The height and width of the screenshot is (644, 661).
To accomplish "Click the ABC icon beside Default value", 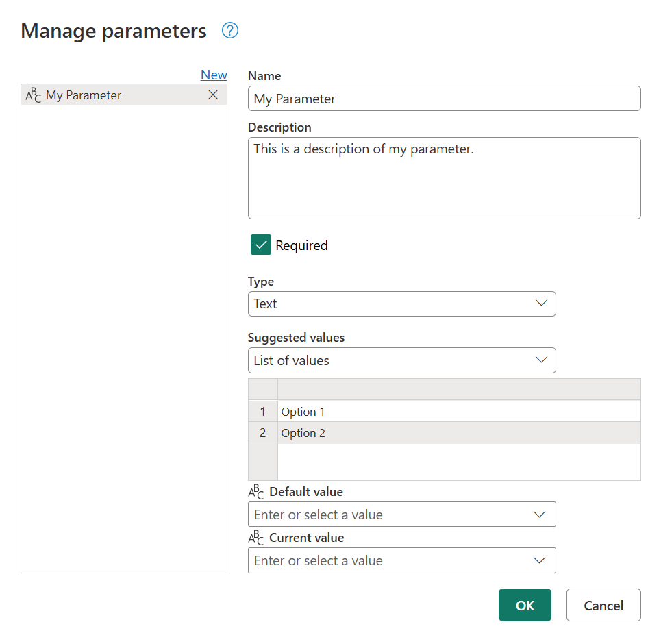I will tap(256, 491).
